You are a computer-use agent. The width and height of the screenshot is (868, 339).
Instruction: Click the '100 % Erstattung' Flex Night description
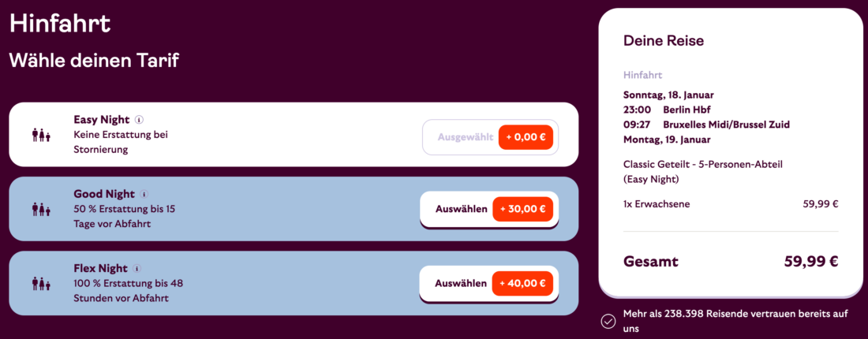coord(128,290)
